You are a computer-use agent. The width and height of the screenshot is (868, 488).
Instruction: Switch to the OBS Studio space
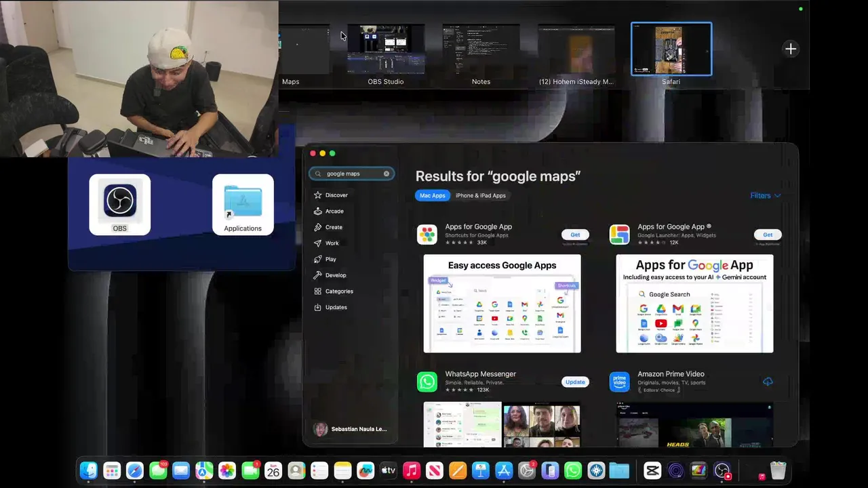(386, 49)
